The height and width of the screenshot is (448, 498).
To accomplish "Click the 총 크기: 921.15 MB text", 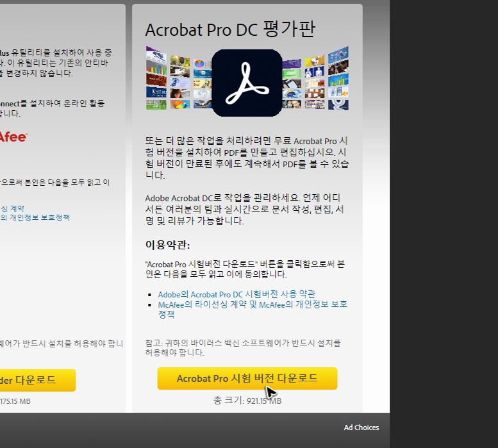I will [x=247, y=401].
